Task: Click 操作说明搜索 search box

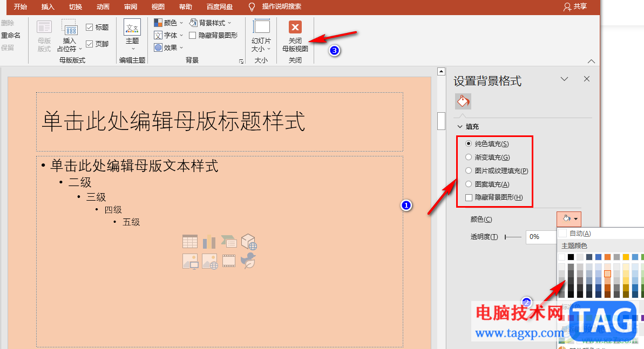Action: pyautogui.click(x=282, y=6)
